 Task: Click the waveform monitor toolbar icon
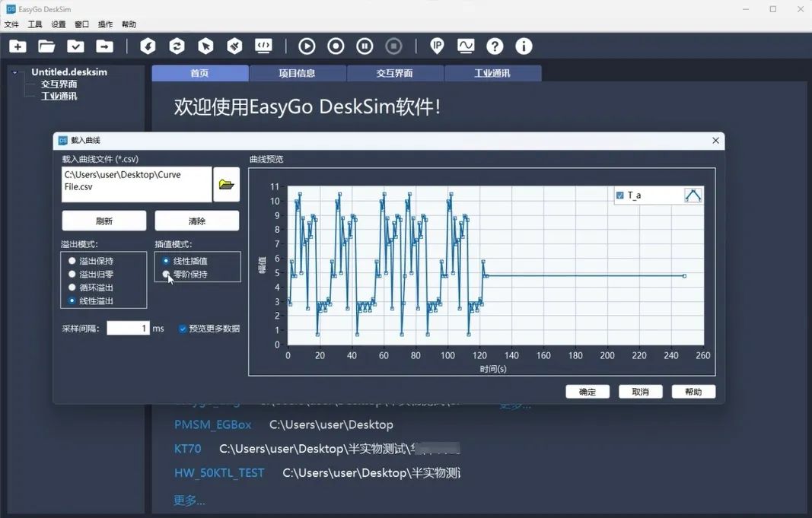click(x=466, y=46)
